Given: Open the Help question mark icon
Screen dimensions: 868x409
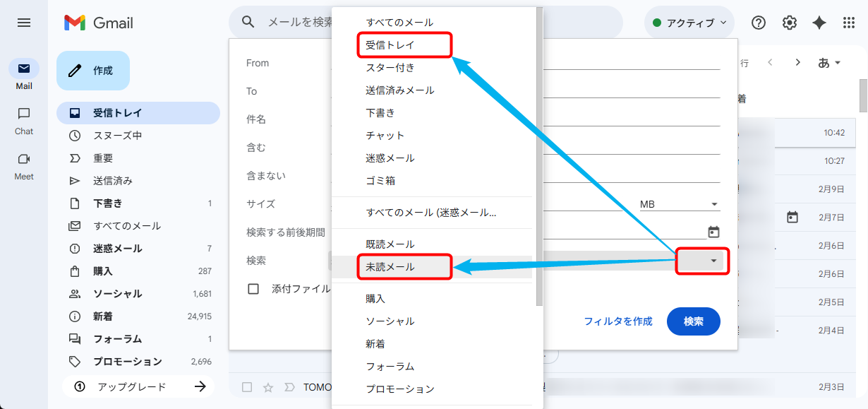Looking at the screenshot, I should point(759,23).
